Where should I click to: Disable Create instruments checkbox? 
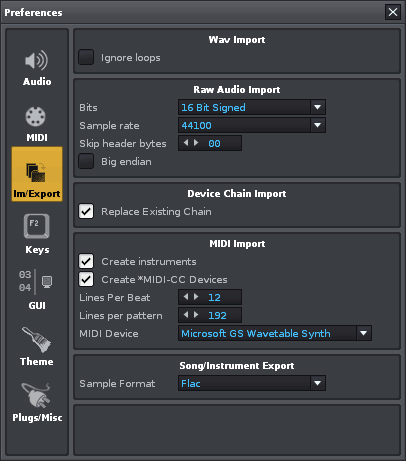(86, 261)
